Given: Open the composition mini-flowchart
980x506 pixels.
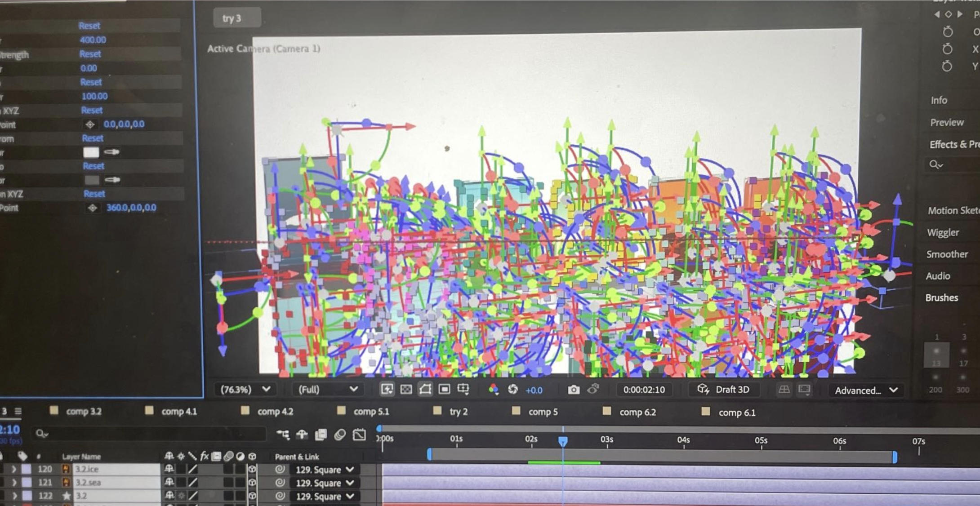Looking at the screenshot, I should click(x=283, y=435).
